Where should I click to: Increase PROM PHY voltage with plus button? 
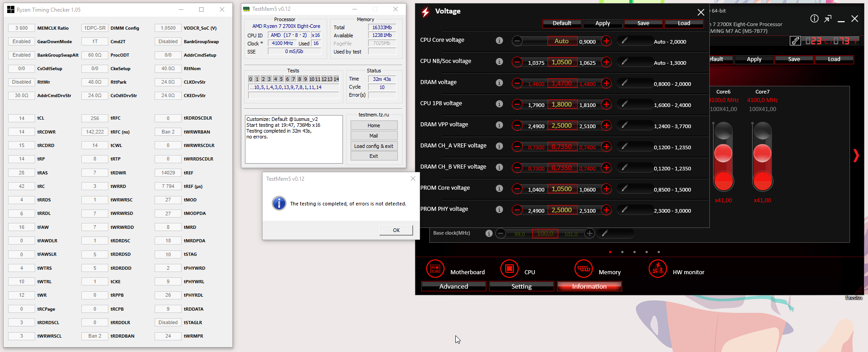(x=606, y=210)
